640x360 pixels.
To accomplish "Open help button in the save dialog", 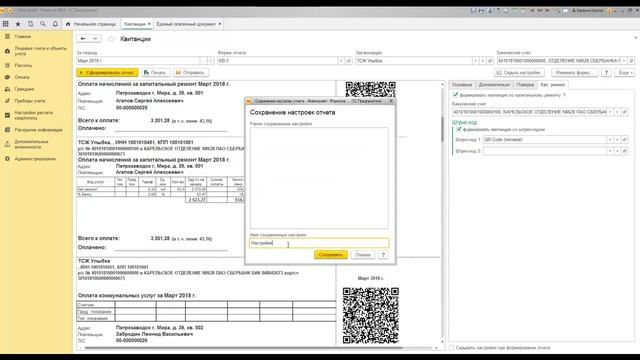I will click(383, 255).
